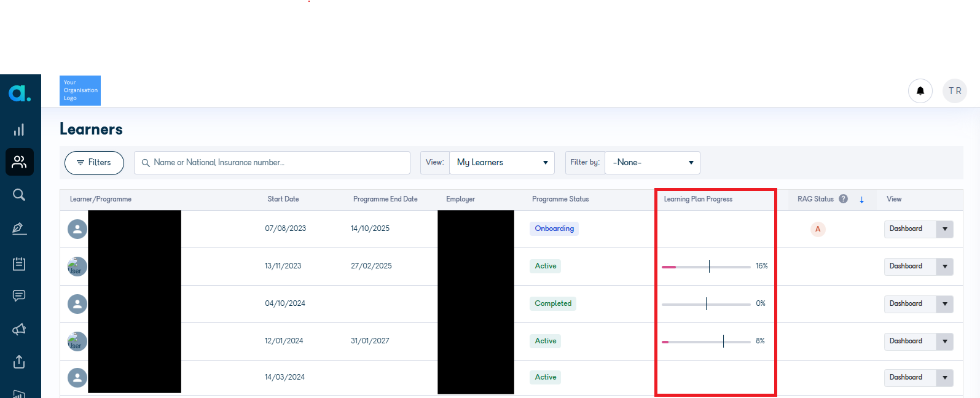980x398 pixels.
Task: Click the 07/08/2023 start date cell
Action: click(286, 228)
